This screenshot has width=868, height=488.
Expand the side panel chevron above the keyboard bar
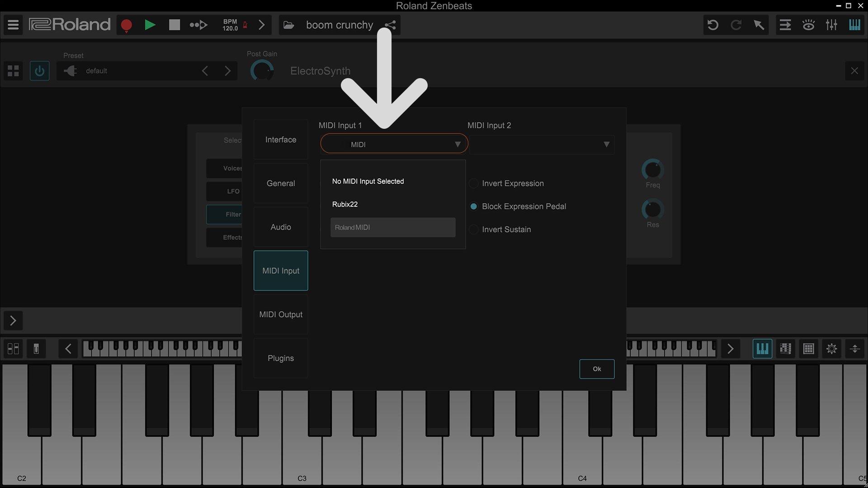point(13,321)
